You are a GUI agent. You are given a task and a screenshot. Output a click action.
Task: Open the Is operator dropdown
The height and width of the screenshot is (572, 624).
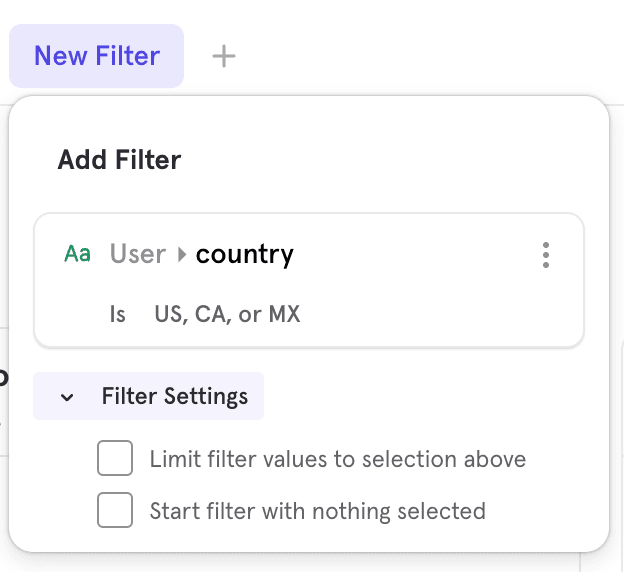[x=118, y=314]
